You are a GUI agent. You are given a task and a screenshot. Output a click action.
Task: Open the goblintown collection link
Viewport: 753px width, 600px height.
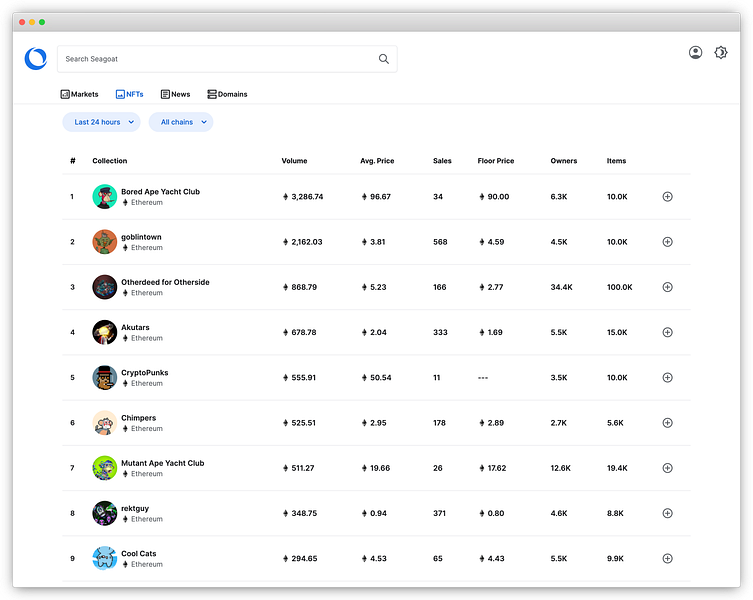pyautogui.click(x=141, y=237)
